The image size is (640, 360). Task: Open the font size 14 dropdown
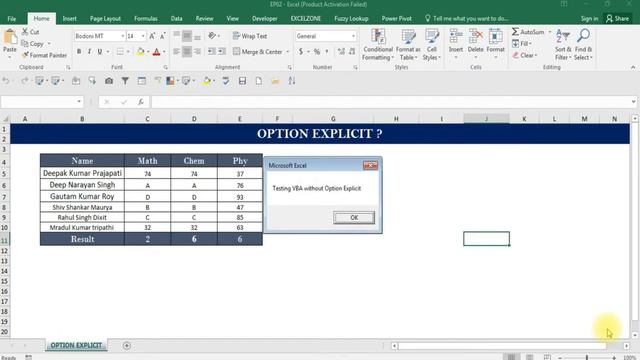click(x=143, y=36)
